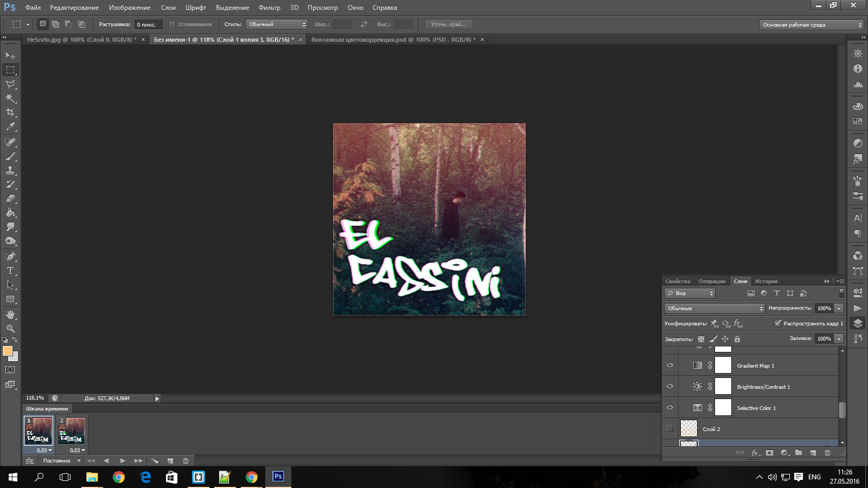The image size is (868, 488).
Task: Create a new layer in Layers panel
Action: [813, 453]
